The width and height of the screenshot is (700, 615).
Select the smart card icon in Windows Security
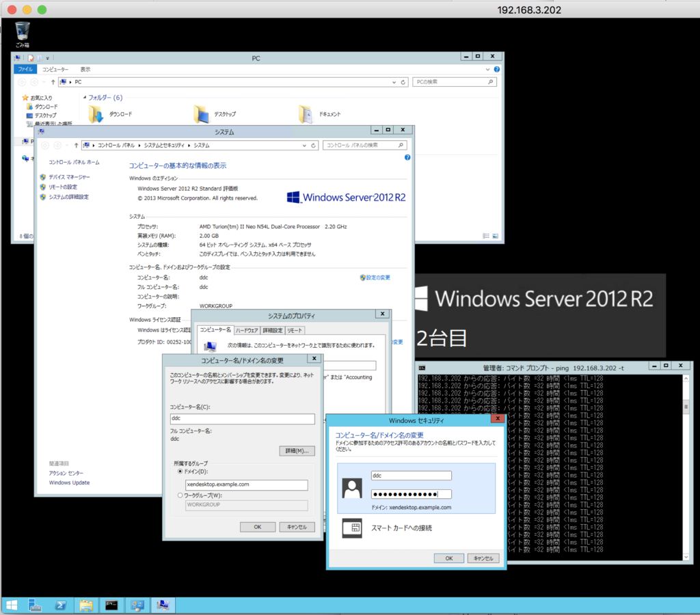(352, 528)
